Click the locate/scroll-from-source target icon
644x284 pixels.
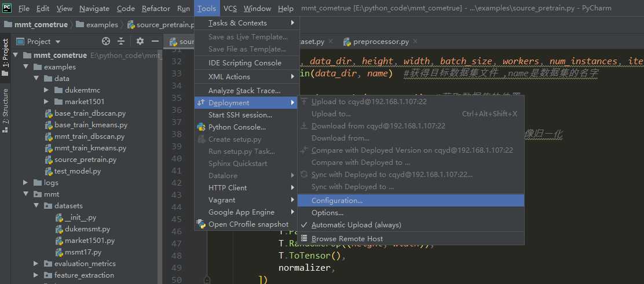tap(105, 41)
